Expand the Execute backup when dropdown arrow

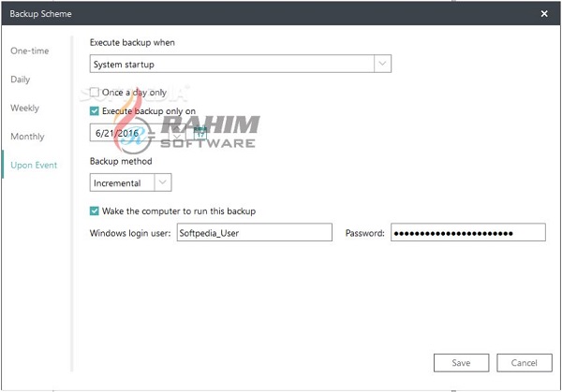tap(382, 64)
